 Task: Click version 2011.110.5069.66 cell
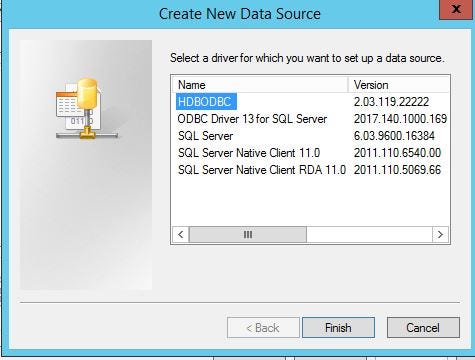click(x=397, y=170)
